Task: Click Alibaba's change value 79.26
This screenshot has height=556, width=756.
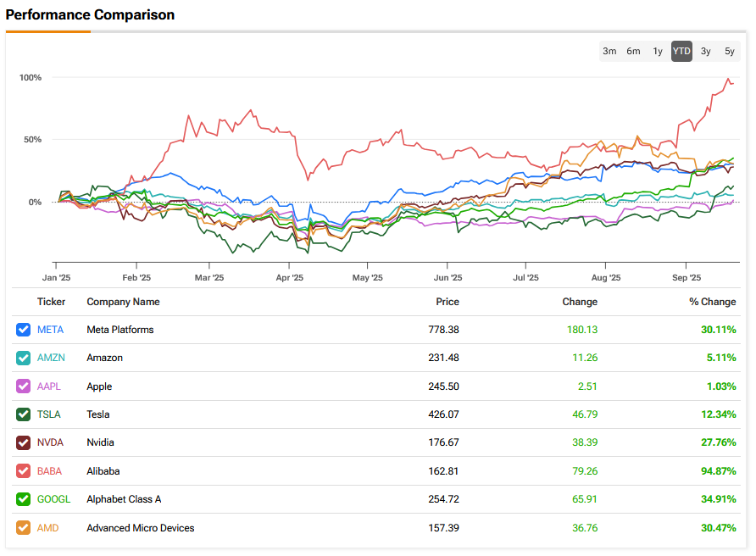Action: click(585, 471)
